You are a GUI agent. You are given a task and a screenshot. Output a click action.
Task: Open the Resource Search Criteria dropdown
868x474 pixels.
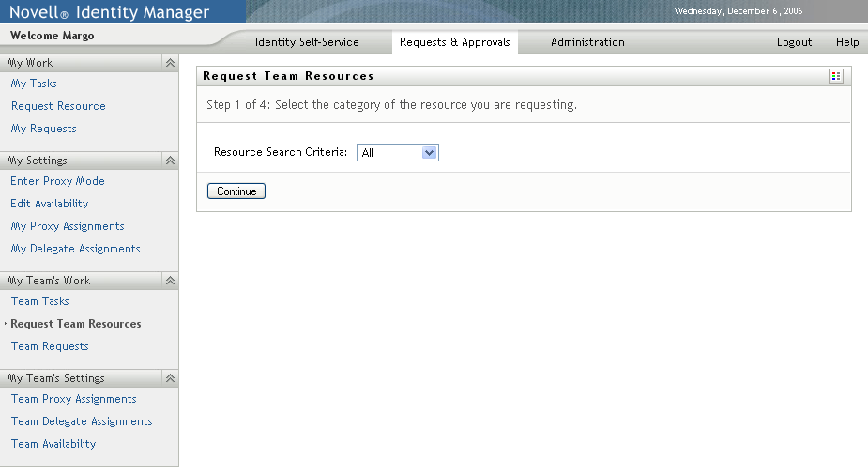click(x=398, y=152)
